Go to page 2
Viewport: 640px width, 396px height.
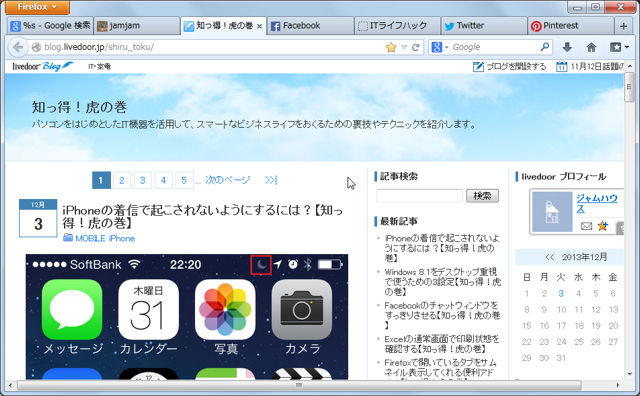click(122, 180)
